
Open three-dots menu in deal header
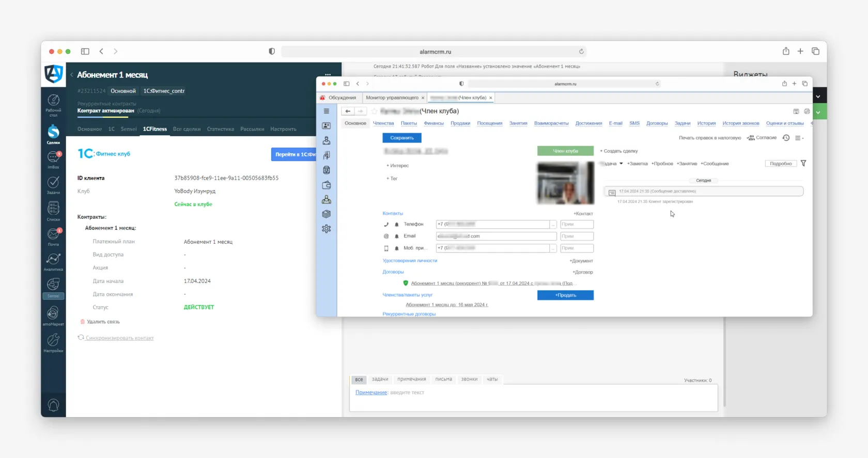(x=328, y=74)
